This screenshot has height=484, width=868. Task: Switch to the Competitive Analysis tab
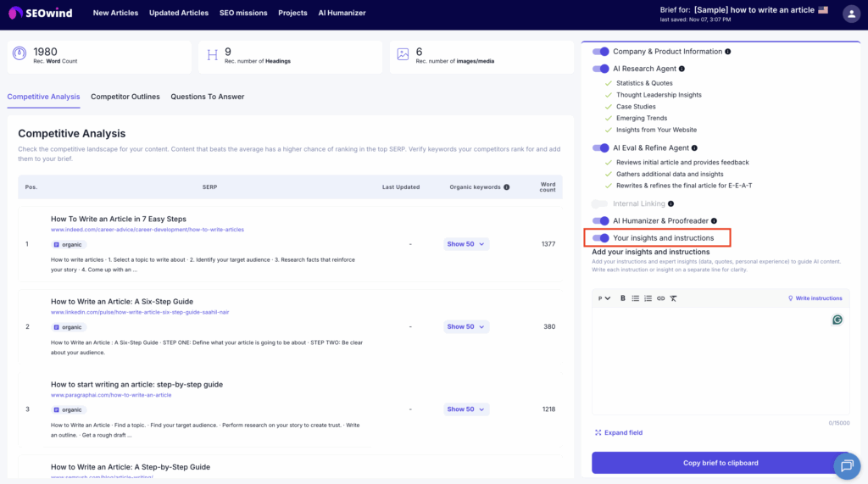coord(43,97)
